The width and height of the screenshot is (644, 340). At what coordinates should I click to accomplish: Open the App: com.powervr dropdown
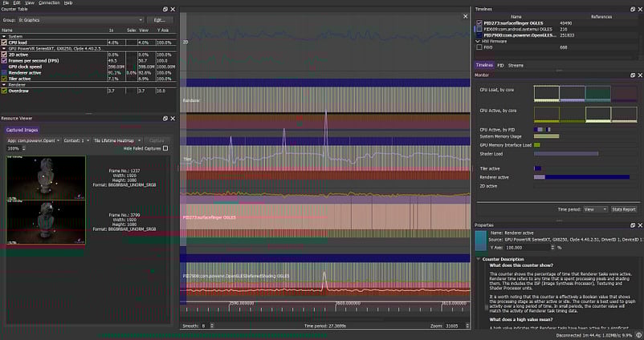tap(33, 140)
